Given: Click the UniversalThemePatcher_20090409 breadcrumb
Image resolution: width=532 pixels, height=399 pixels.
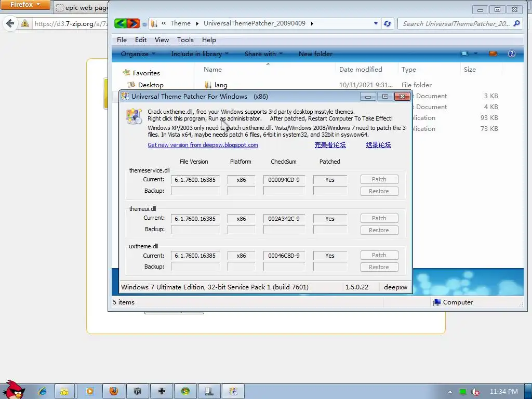Looking at the screenshot, I should tap(255, 23).
